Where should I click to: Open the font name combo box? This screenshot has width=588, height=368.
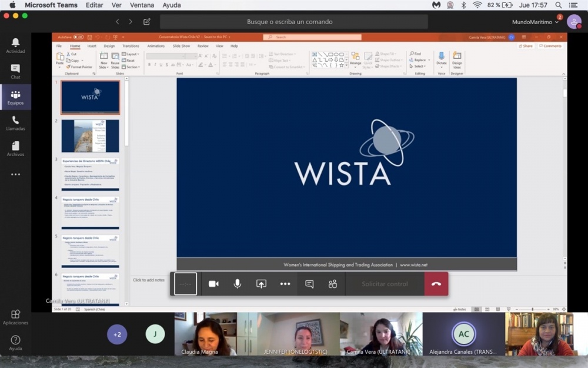(165, 56)
